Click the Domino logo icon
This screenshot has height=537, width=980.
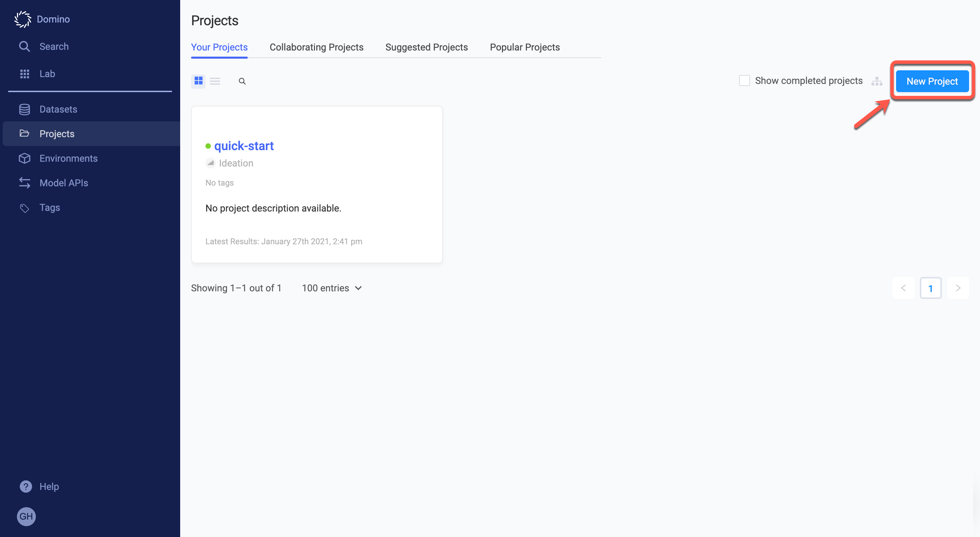click(23, 19)
